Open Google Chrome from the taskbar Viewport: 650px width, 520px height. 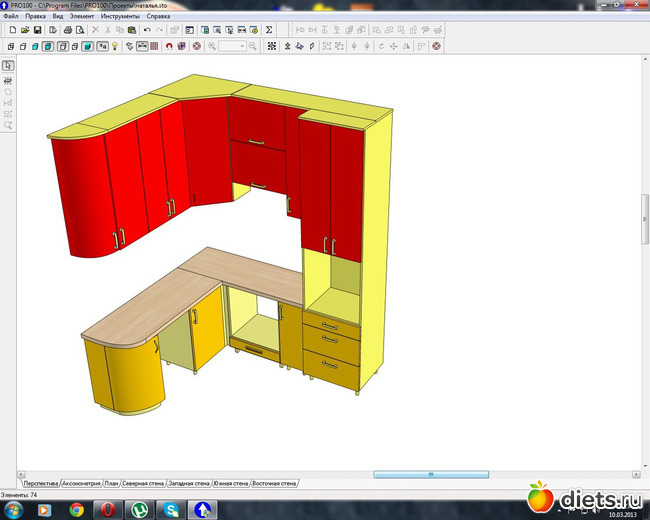tap(77, 509)
